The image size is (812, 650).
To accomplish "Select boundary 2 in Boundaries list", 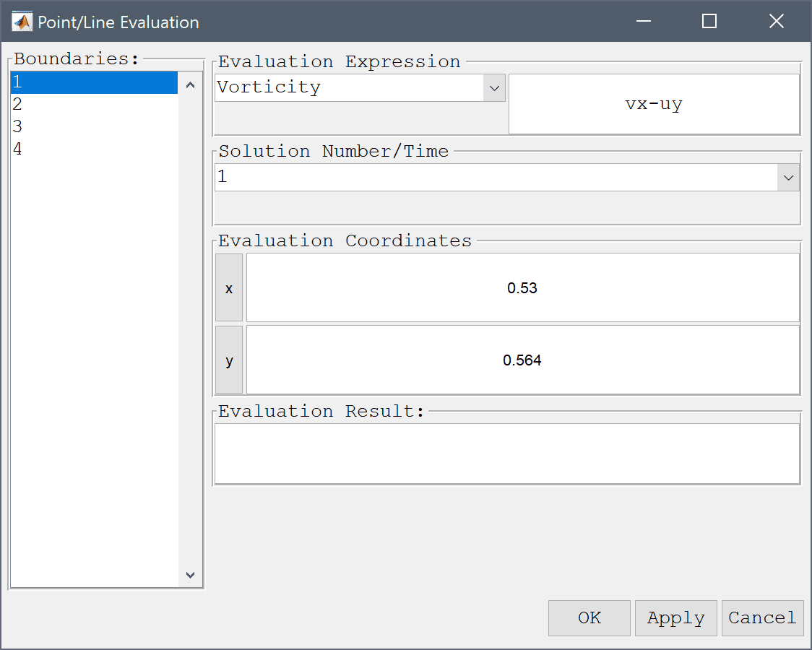I will pos(94,105).
